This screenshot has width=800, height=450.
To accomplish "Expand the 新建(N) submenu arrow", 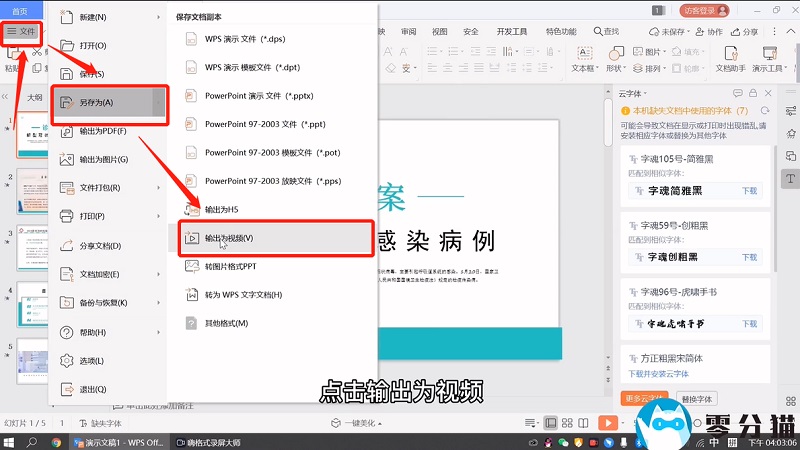I will (159, 17).
